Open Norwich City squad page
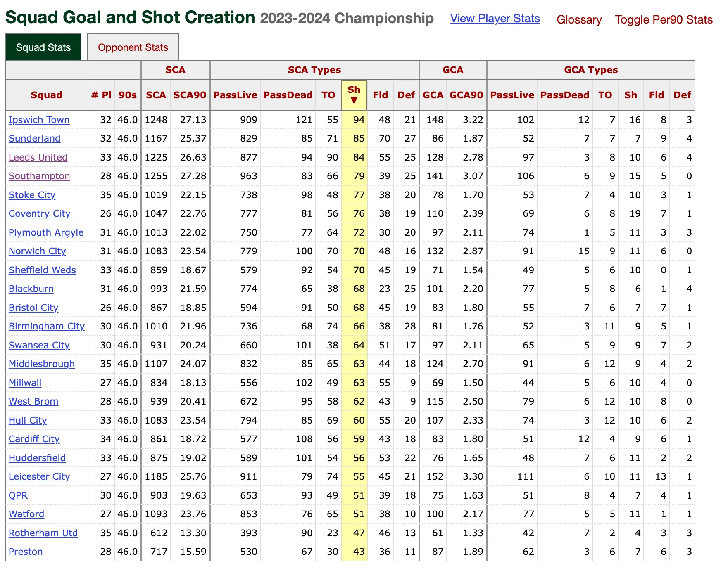 click(x=37, y=251)
